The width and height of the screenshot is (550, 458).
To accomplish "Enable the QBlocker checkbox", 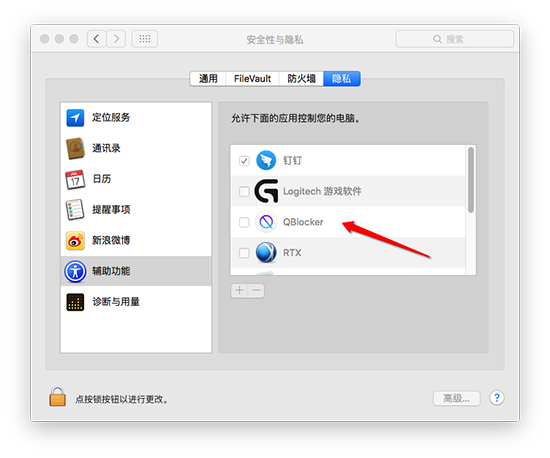I will pyautogui.click(x=244, y=222).
